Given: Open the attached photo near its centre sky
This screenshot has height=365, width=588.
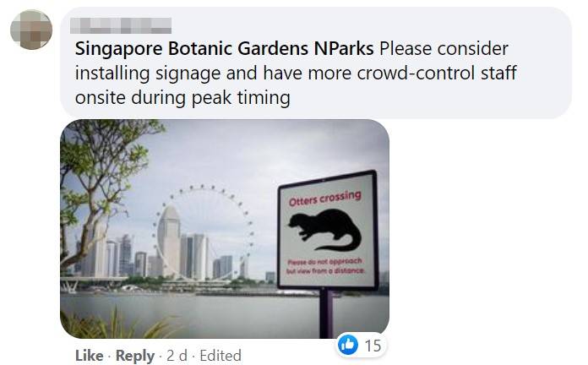Looking at the screenshot, I should coord(225,157).
